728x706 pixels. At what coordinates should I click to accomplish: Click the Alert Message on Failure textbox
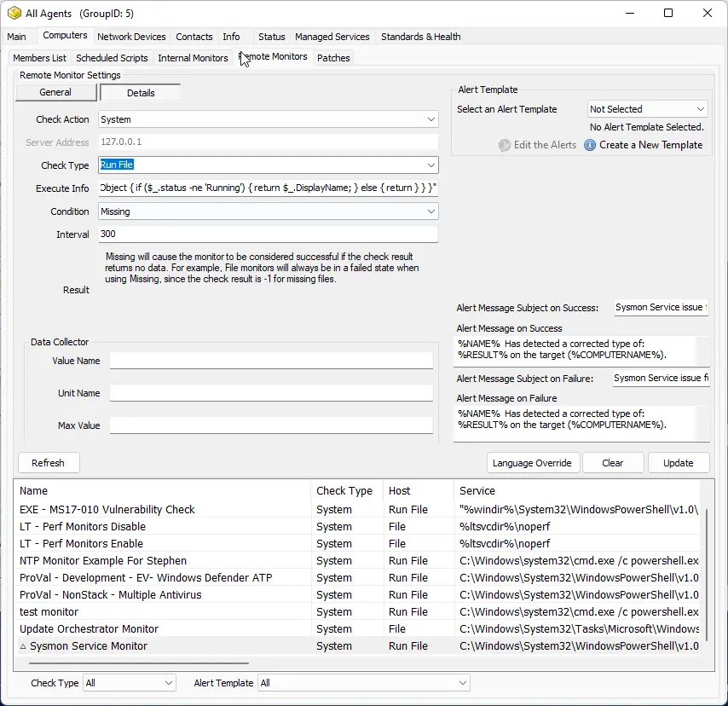(581, 423)
